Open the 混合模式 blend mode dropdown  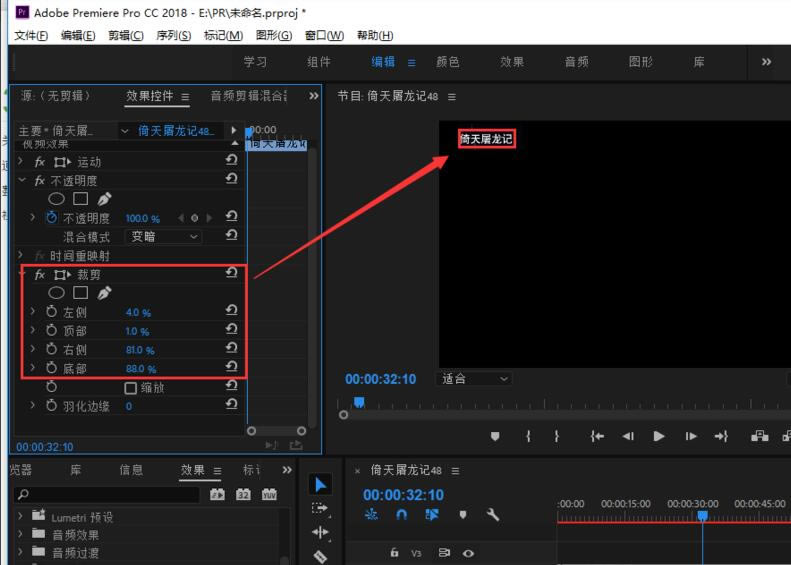pos(165,237)
